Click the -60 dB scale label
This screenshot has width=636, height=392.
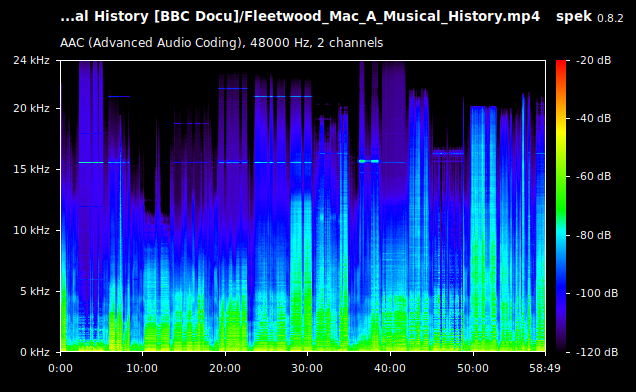[593, 177]
